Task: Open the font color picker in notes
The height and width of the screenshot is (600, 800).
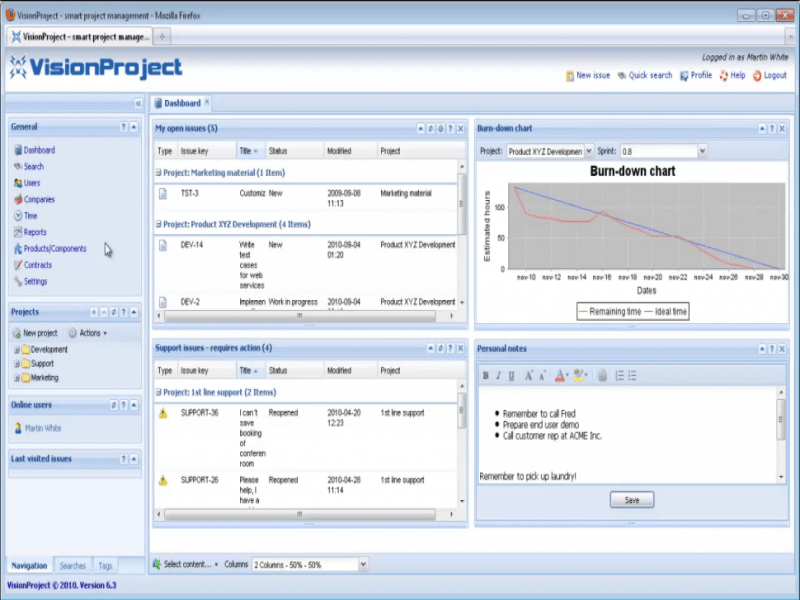Action: pos(561,376)
